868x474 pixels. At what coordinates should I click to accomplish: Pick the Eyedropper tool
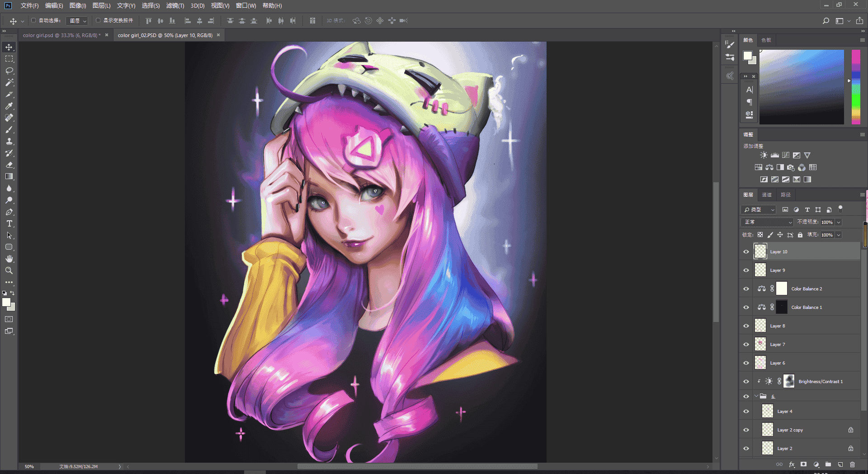click(x=9, y=106)
